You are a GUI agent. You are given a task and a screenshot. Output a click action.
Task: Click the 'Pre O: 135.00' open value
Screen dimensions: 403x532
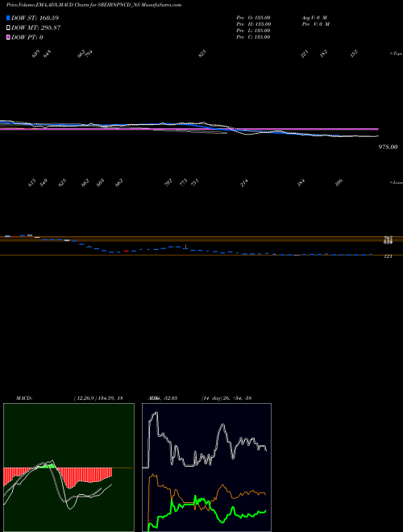pyautogui.click(x=253, y=18)
